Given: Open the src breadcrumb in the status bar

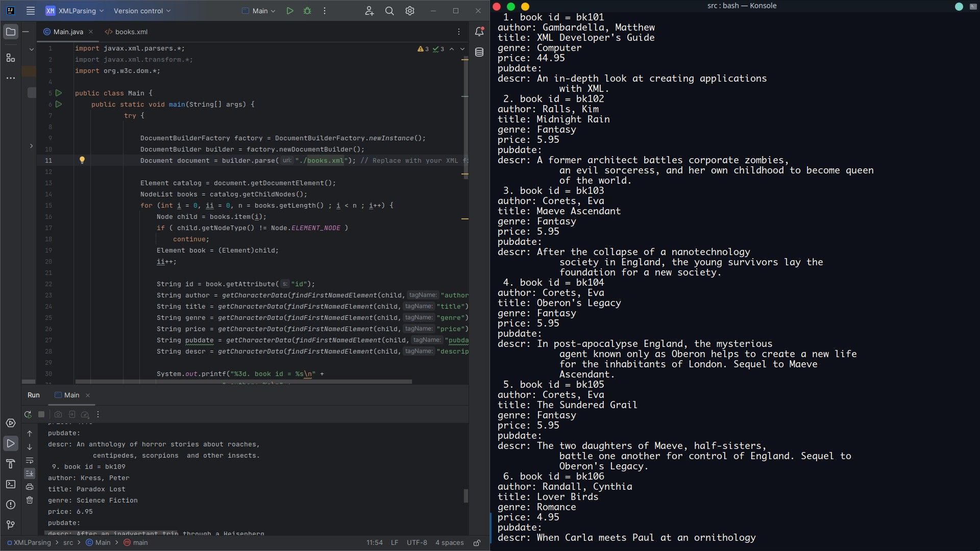Looking at the screenshot, I should pos(68,542).
